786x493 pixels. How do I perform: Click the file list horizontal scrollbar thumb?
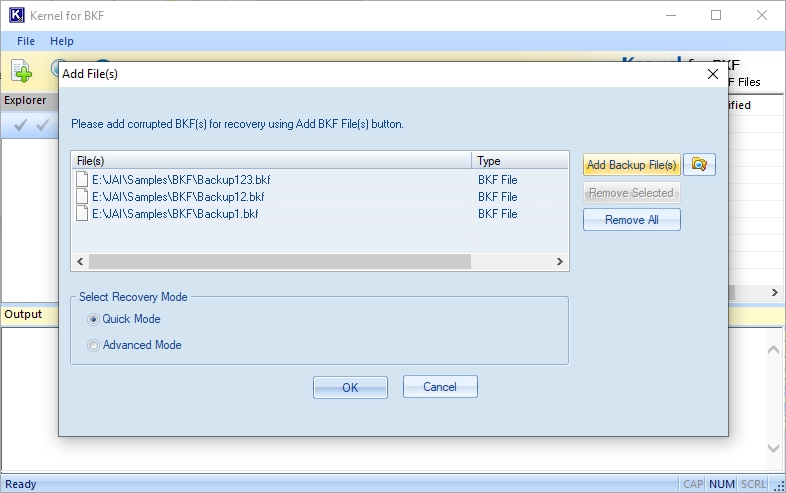click(280, 261)
